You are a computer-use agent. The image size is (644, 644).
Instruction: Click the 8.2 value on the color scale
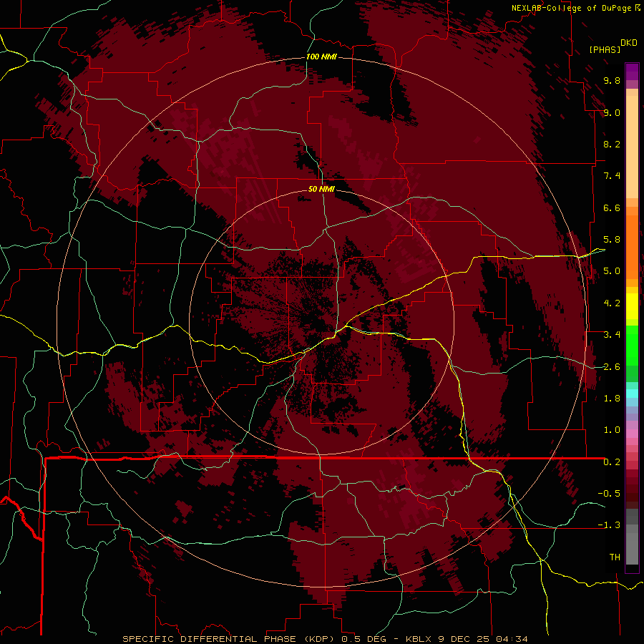(x=612, y=144)
